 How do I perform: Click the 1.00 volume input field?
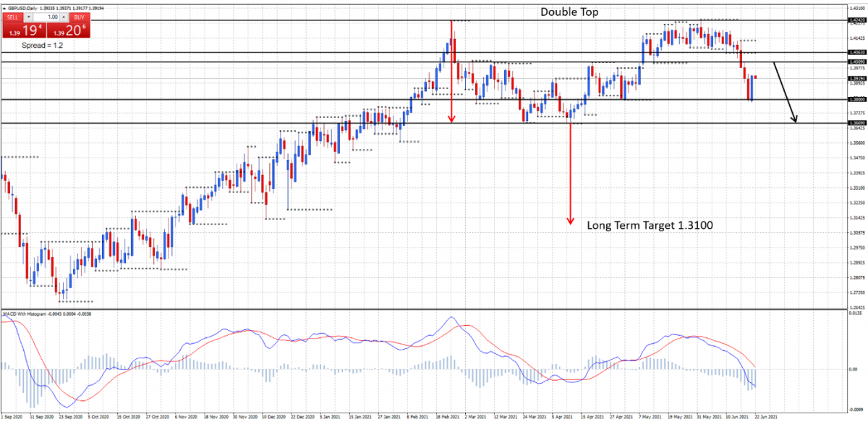[x=46, y=15]
